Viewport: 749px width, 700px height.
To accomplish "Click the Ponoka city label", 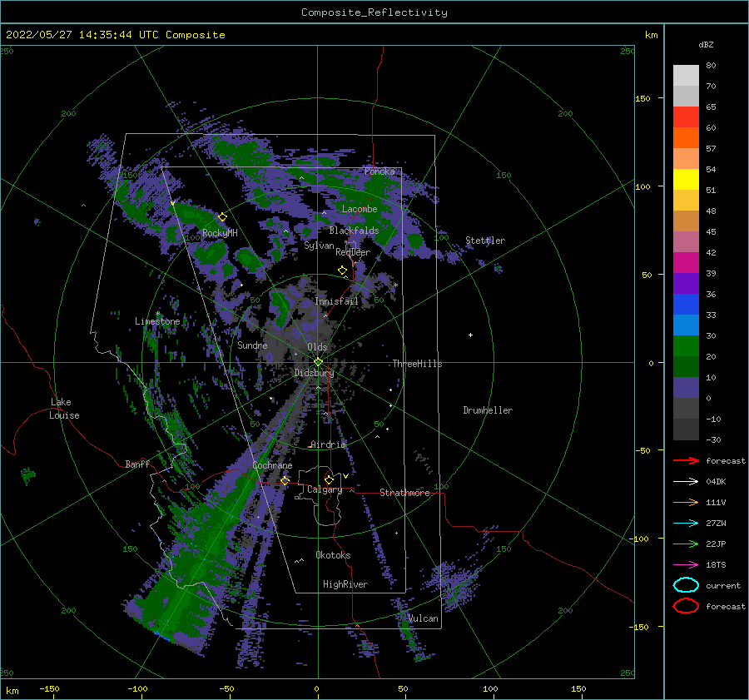I will point(379,171).
